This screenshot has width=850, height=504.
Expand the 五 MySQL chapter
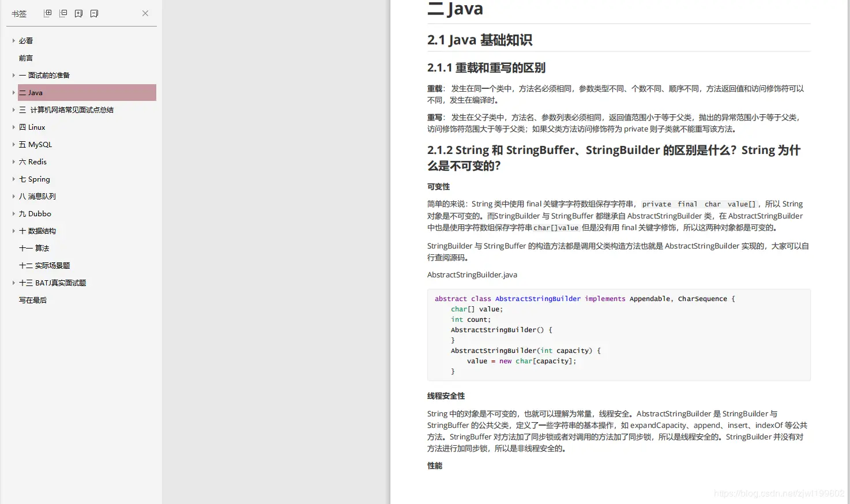coord(13,144)
